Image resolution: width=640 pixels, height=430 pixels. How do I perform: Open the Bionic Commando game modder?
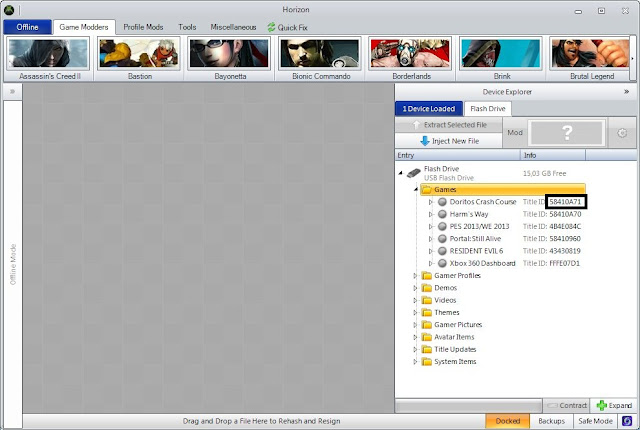[320, 59]
